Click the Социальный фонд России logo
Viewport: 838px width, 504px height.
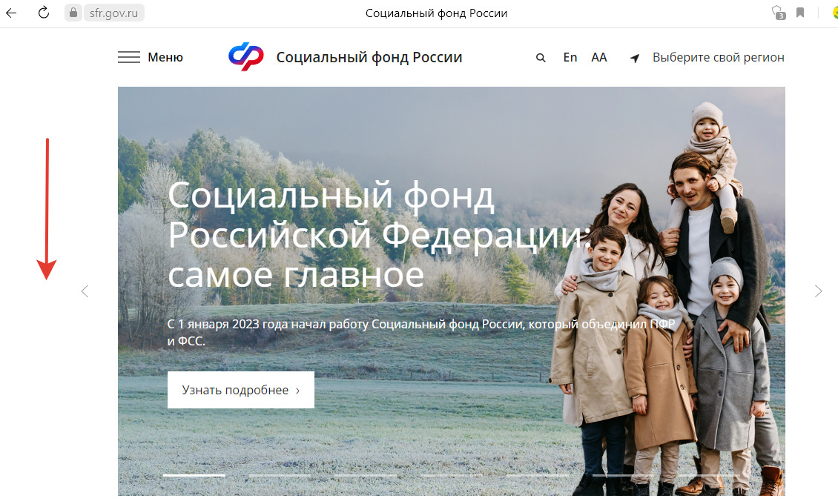(x=246, y=56)
